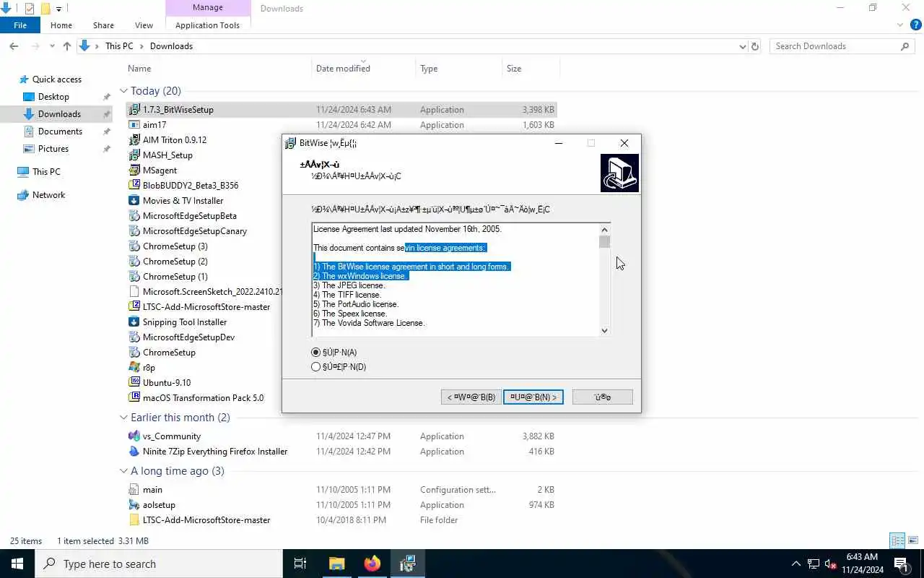Select ChromeSetup (3) icon
The image size is (924, 578).
[134, 246]
